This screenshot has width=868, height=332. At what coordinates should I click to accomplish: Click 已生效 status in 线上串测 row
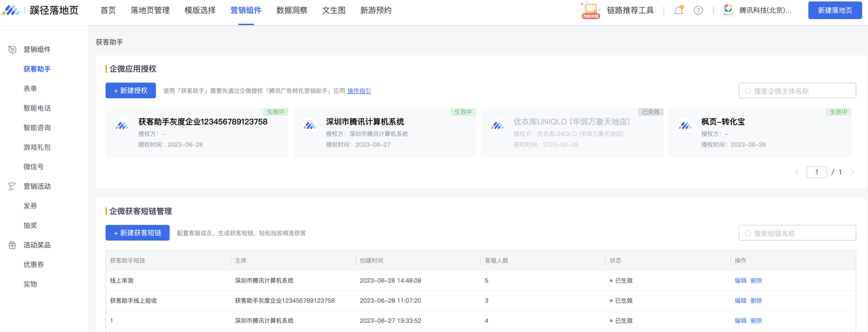621,280
